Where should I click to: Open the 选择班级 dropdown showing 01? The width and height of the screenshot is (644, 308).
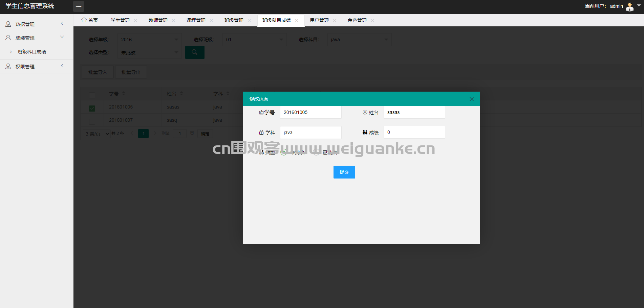[x=255, y=40]
